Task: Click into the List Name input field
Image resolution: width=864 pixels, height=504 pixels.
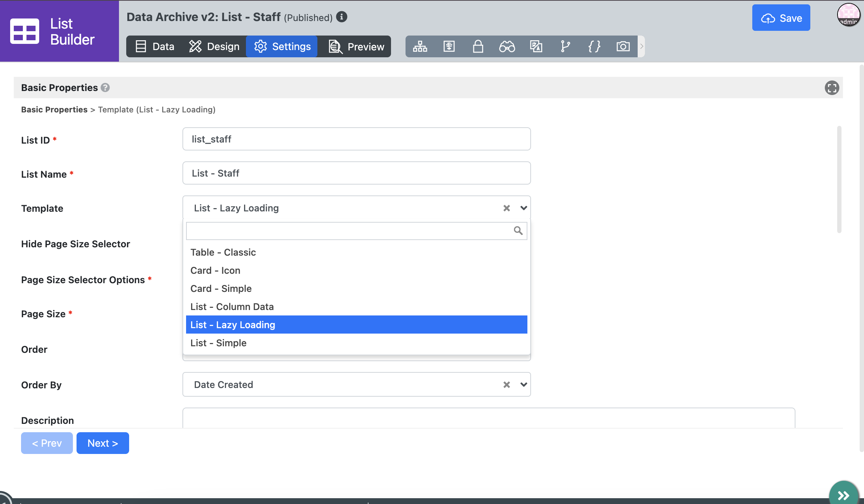Action: tap(356, 173)
